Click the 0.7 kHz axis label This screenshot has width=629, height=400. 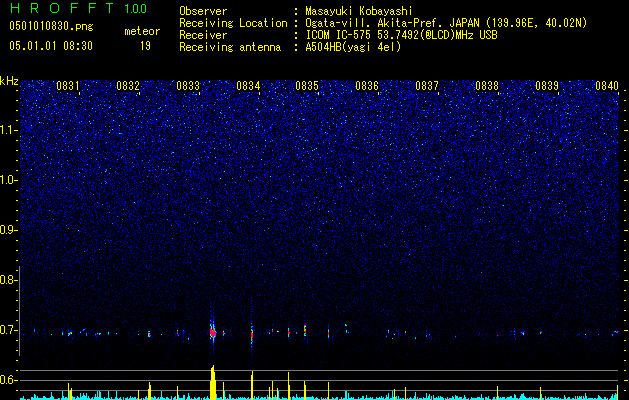8,330
